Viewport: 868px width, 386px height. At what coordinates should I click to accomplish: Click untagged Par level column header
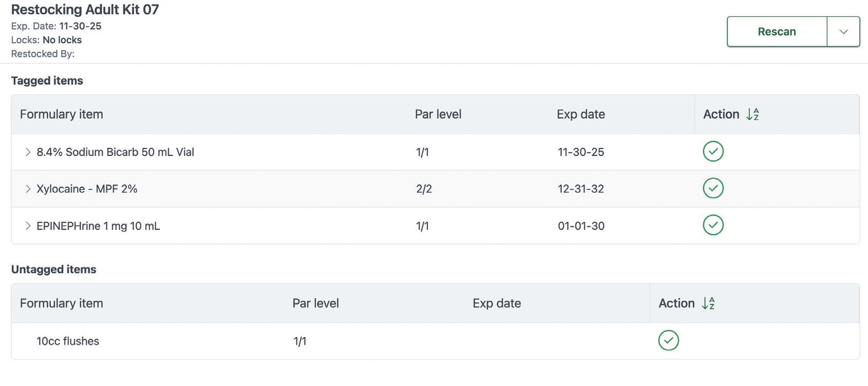[x=315, y=303]
